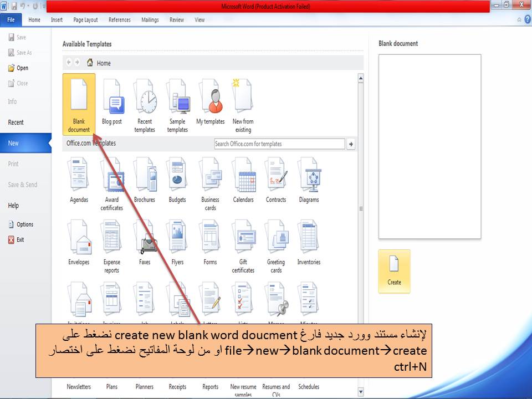Go back in template navigation
This screenshot has height=399, width=532.
[x=69, y=63]
